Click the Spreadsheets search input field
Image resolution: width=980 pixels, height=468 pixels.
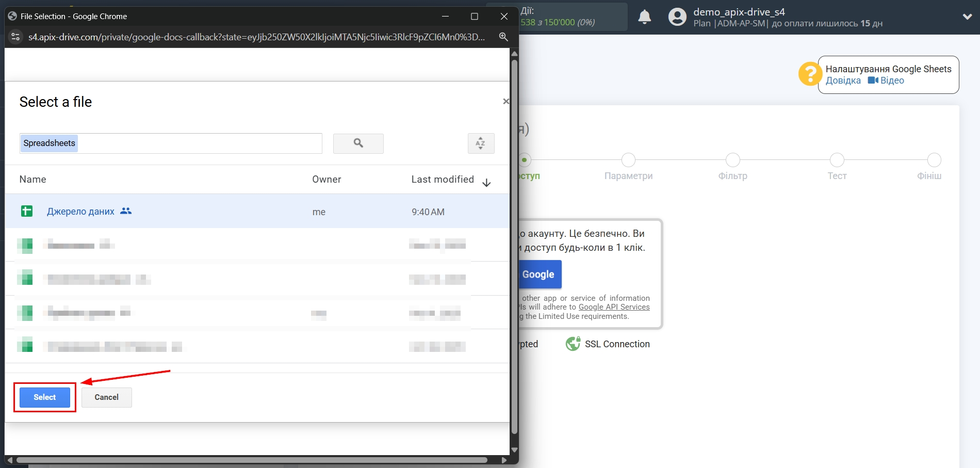170,143
